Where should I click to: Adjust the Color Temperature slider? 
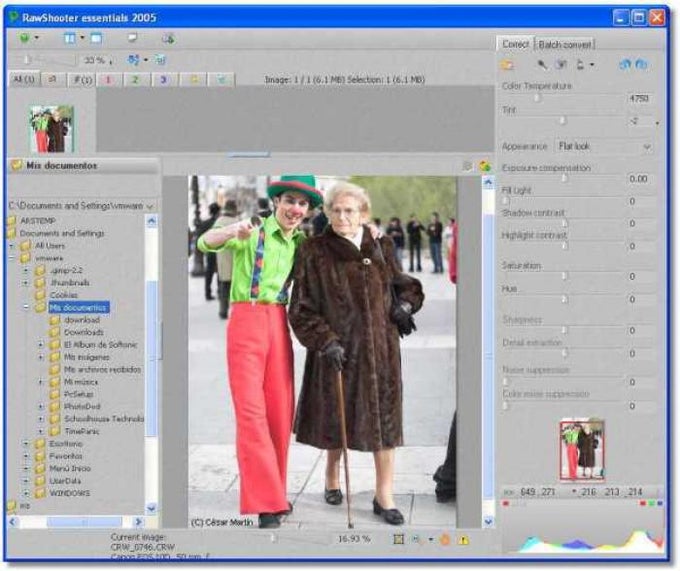point(537,98)
